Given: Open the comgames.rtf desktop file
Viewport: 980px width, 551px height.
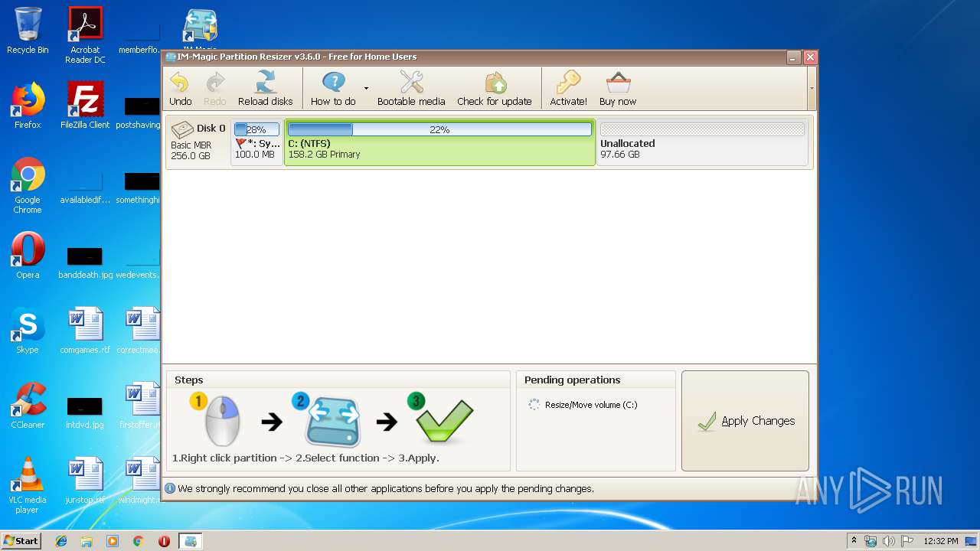Looking at the screenshot, I should (85, 331).
